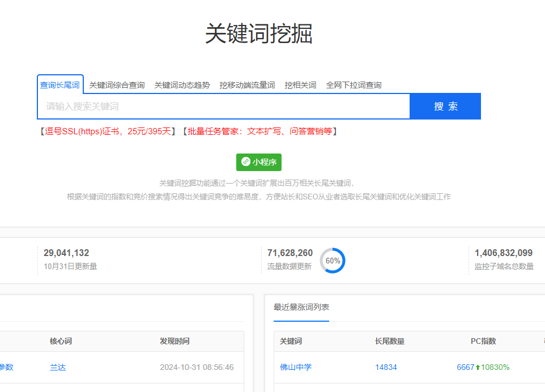The image size is (545, 392).
Task: Open the 批量任务管家 promo link
Action: (259, 131)
